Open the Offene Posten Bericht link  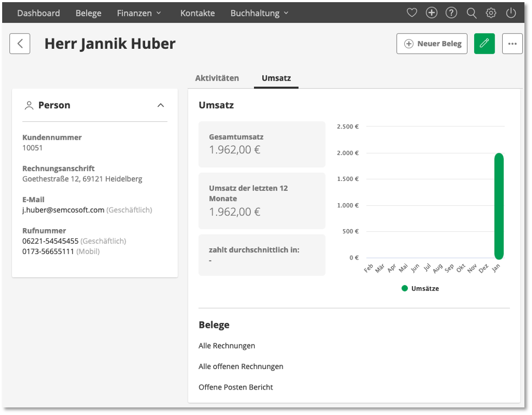coord(236,387)
